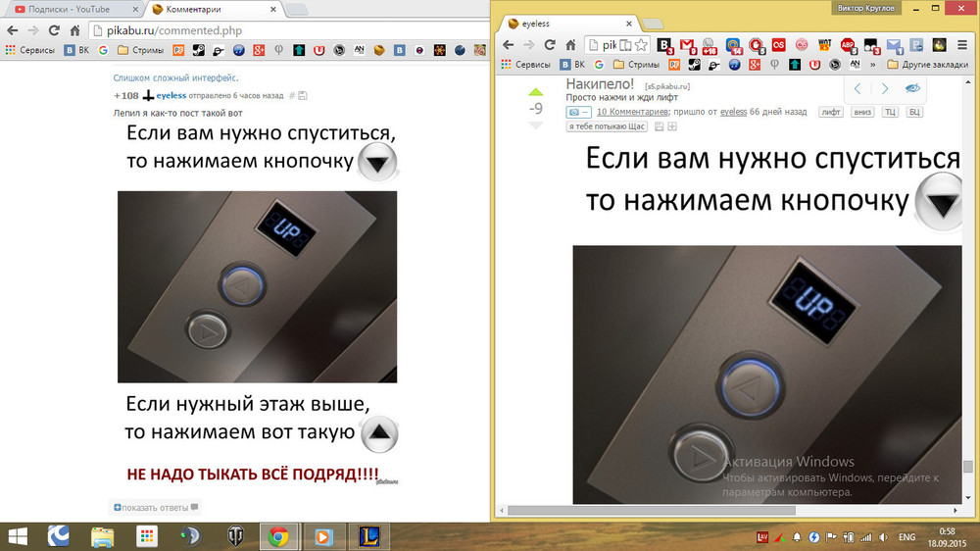Toggle the eye hide-post icon
The height and width of the screenshot is (551, 980).
tap(912, 89)
